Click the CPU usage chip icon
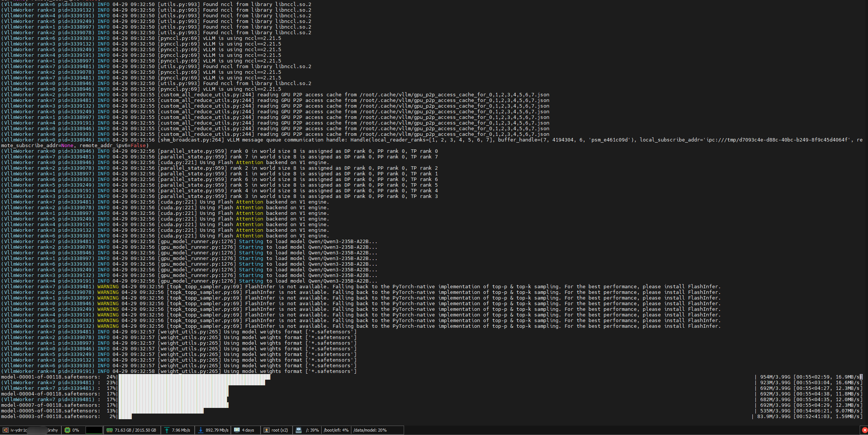This screenshot has height=435, width=868. point(67,430)
